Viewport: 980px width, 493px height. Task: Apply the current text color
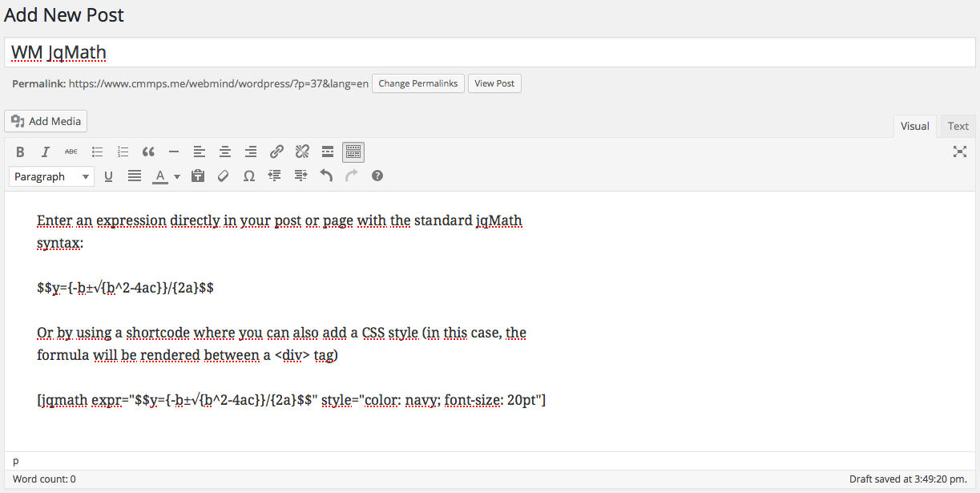(159, 176)
